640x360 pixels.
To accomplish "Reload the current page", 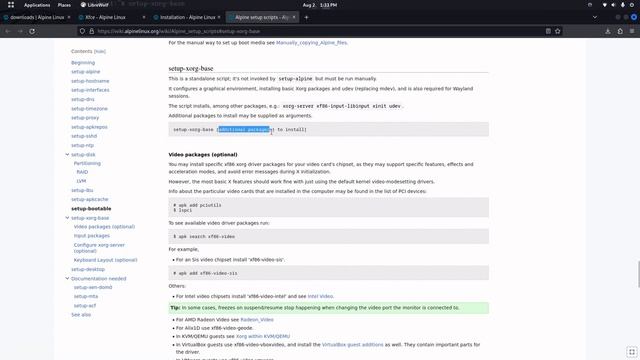I will (32, 31).
